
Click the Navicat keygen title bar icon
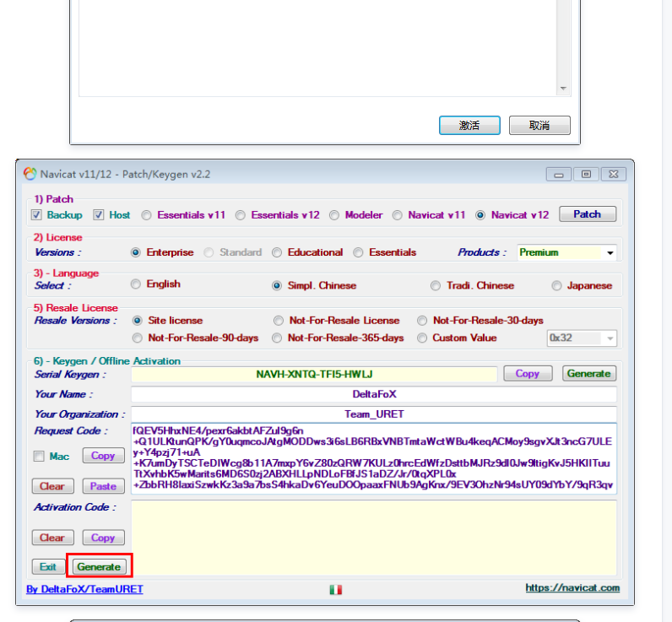pos(30,174)
